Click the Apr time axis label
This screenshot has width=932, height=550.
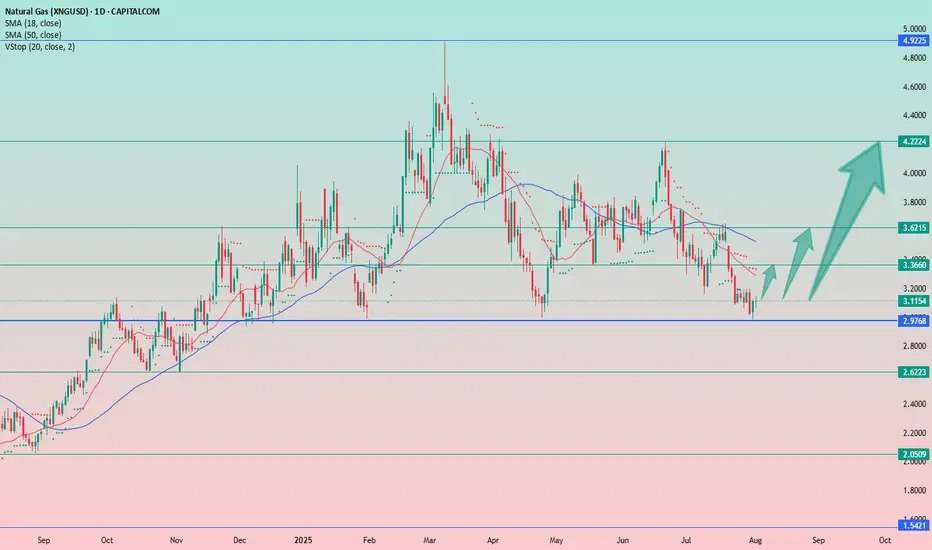pyautogui.click(x=493, y=540)
